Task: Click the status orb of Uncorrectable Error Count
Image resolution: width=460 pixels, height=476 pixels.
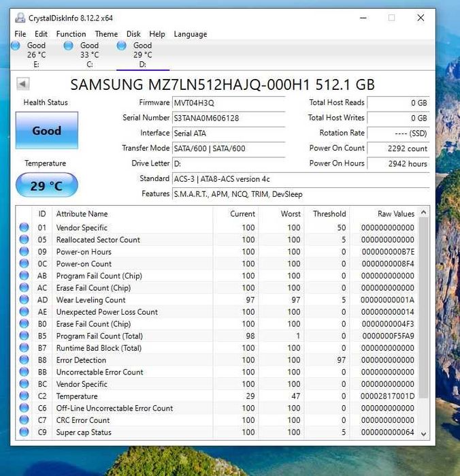Action: click(x=24, y=372)
